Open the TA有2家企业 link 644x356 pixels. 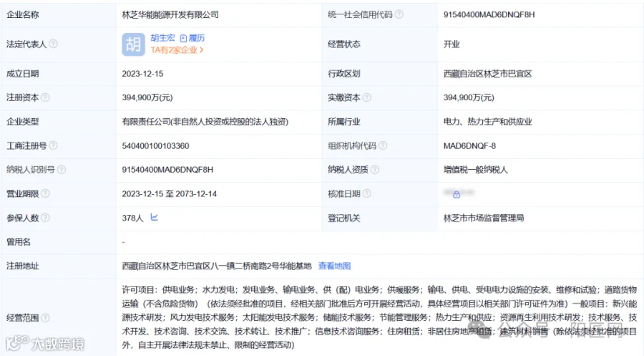tap(177, 50)
